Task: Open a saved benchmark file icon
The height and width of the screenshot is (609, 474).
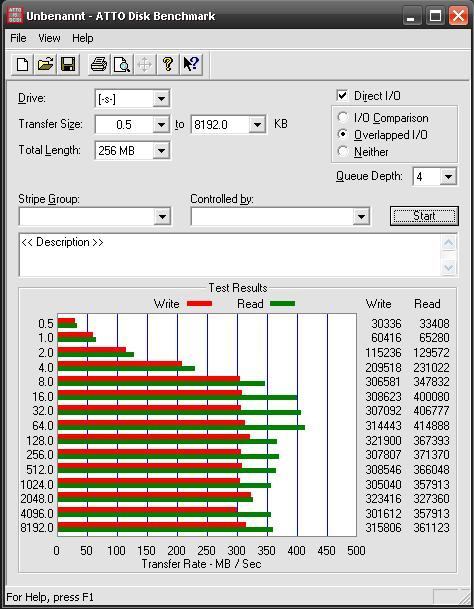Action: pyautogui.click(x=45, y=64)
